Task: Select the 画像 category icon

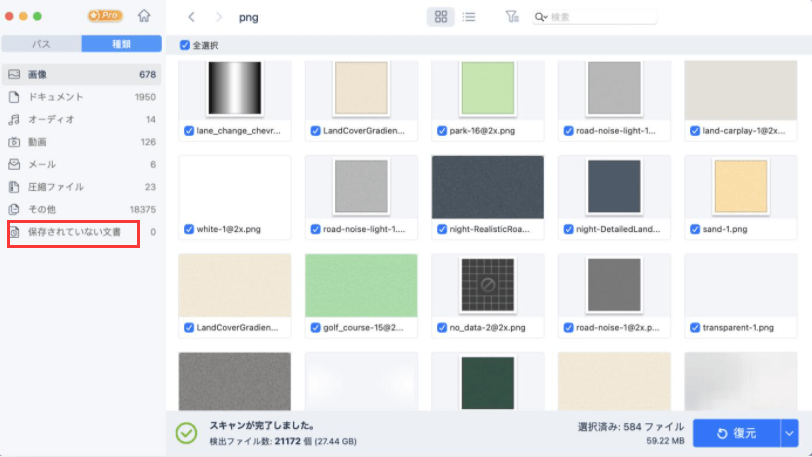Action: [x=14, y=75]
